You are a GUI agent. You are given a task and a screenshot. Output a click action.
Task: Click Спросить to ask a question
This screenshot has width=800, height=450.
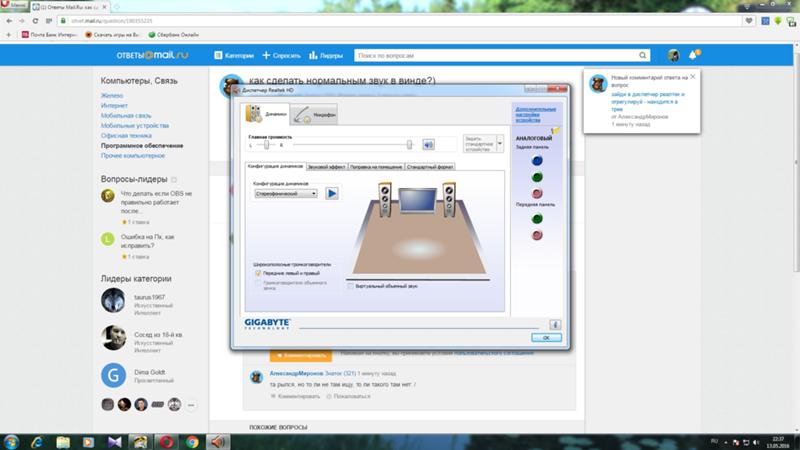[281, 55]
